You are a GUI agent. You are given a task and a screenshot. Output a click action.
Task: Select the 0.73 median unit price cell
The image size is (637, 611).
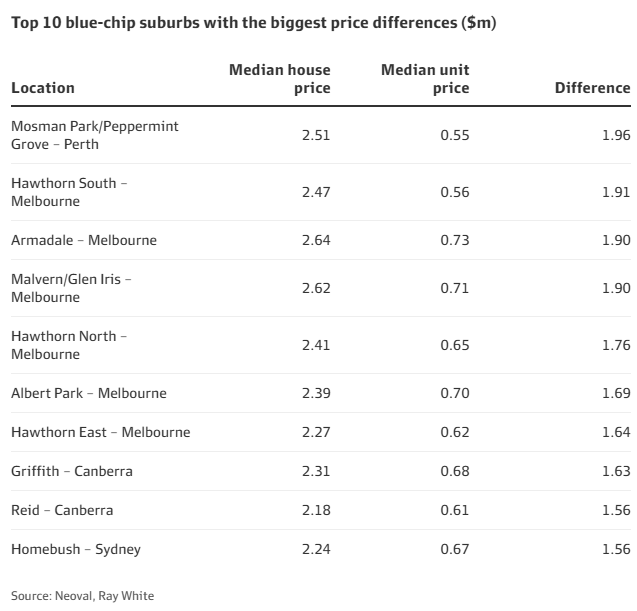click(x=455, y=240)
